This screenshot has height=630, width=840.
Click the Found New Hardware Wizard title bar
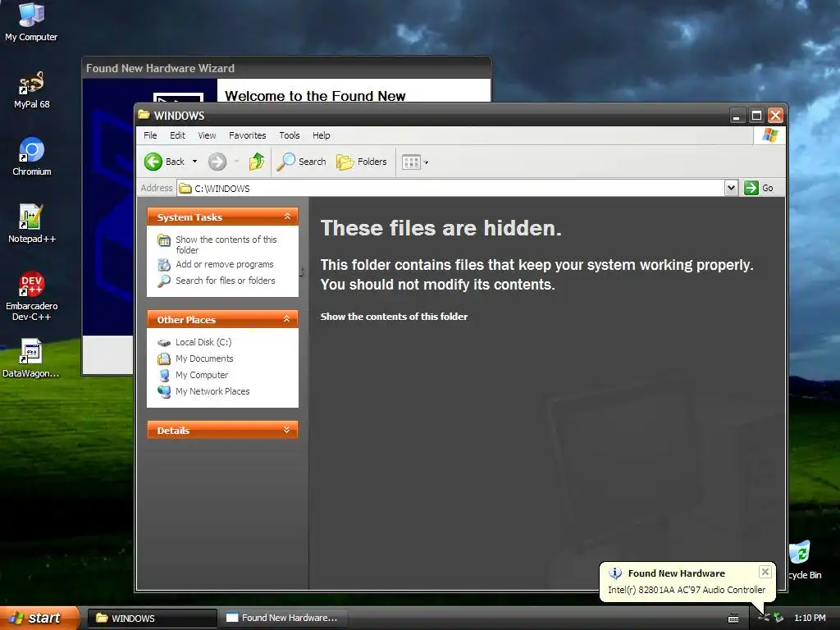(x=286, y=68)
